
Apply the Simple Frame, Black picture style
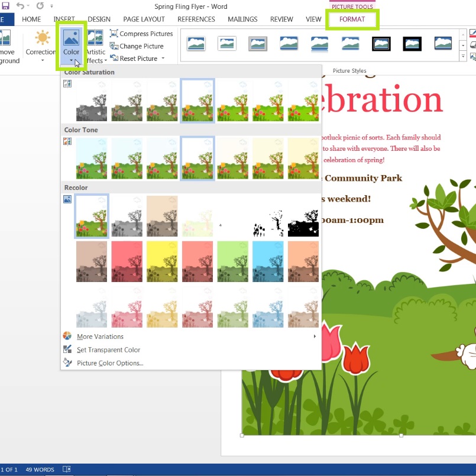coord(443,43)
